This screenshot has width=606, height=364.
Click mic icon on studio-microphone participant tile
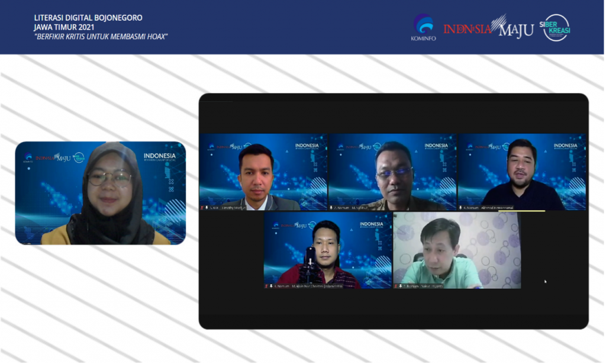click(267, 286)
